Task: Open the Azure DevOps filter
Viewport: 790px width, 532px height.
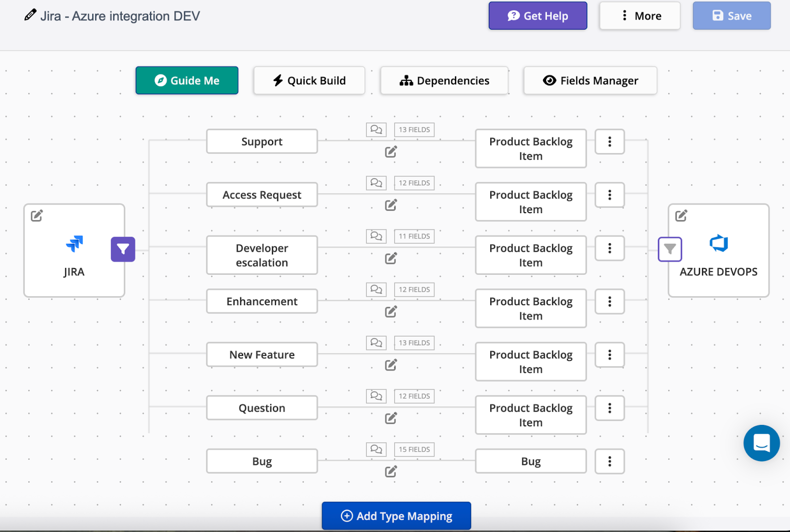Action: coord(670,249)
